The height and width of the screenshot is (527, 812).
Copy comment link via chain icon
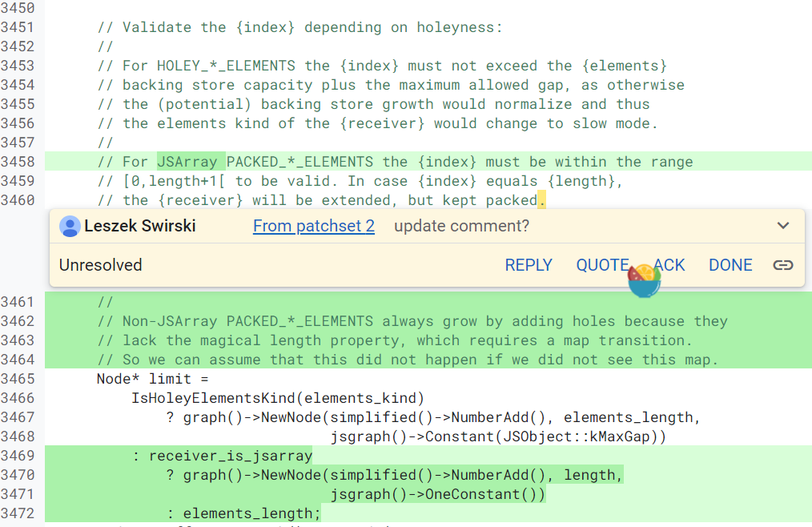(x=783, y=265)
